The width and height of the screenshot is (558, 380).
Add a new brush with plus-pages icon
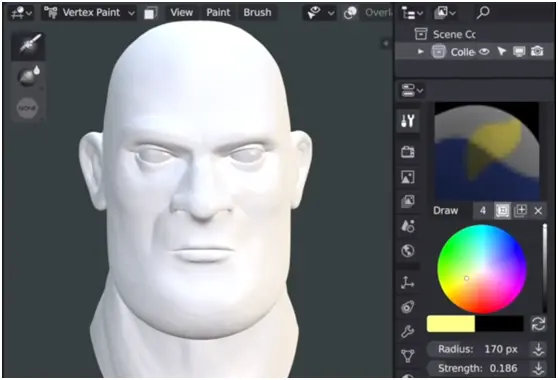tap(521, 211)
